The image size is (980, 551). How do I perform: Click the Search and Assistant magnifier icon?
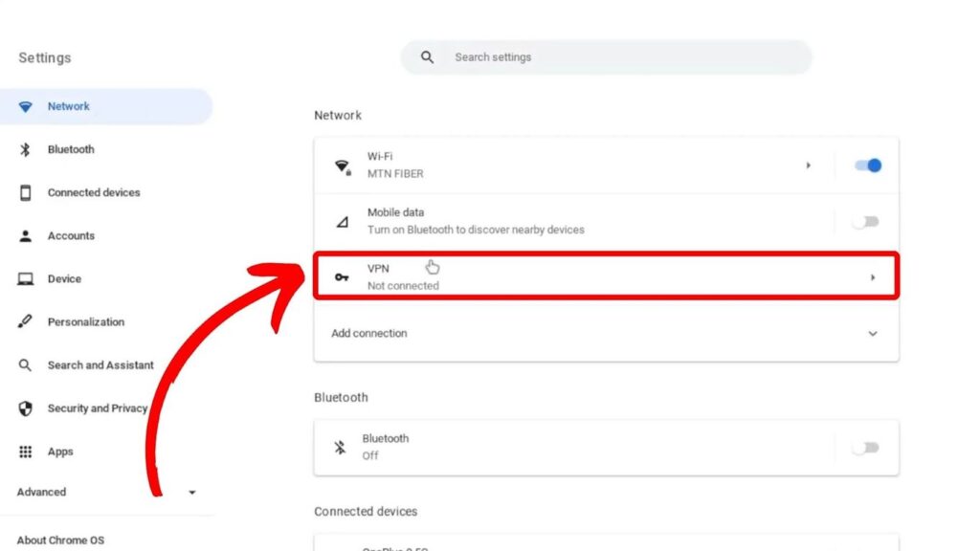pos(25,364)
